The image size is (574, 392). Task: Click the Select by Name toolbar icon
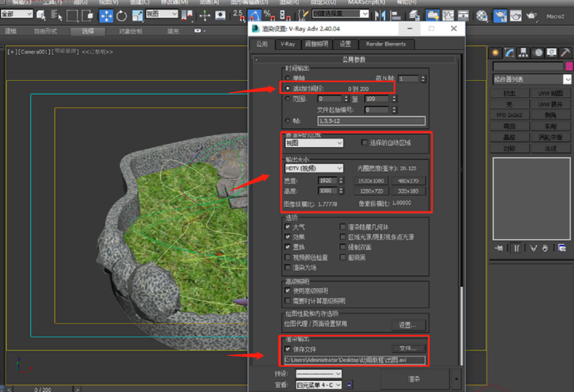(x=56, y=16)
